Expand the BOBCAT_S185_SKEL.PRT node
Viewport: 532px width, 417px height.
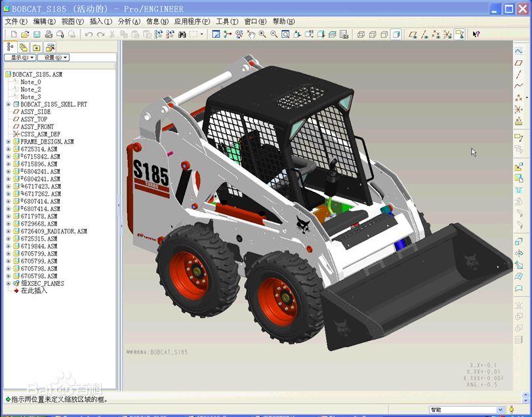(x=9, y=104)
